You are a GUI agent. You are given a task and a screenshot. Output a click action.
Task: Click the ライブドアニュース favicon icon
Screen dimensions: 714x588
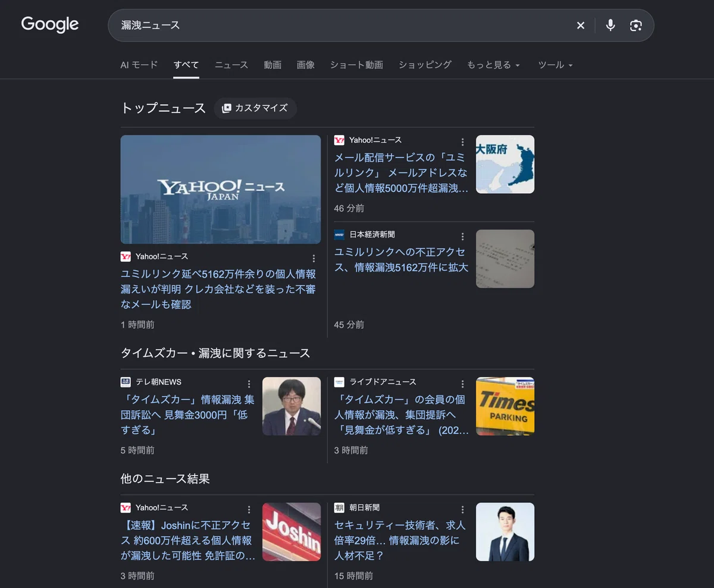(339, 382)
